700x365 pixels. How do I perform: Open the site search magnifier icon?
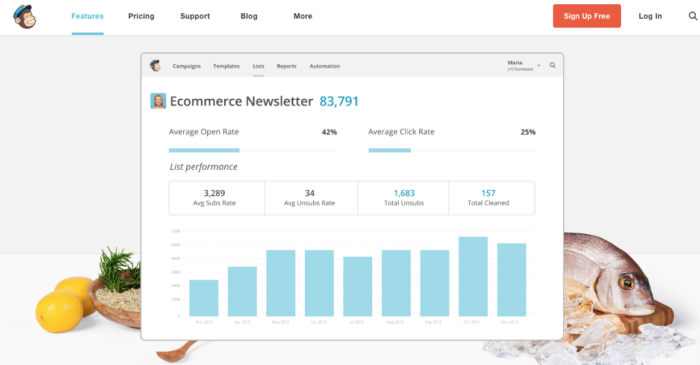coord(692,16)
